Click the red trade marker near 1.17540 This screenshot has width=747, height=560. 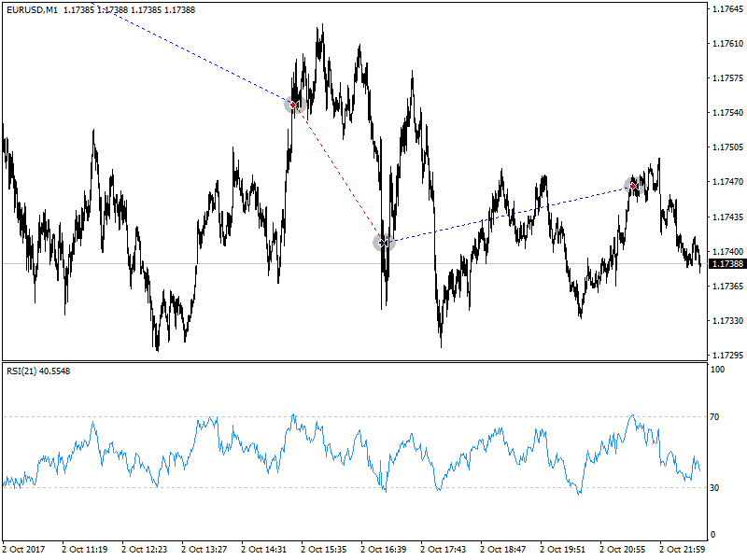(x=294, y=105)
